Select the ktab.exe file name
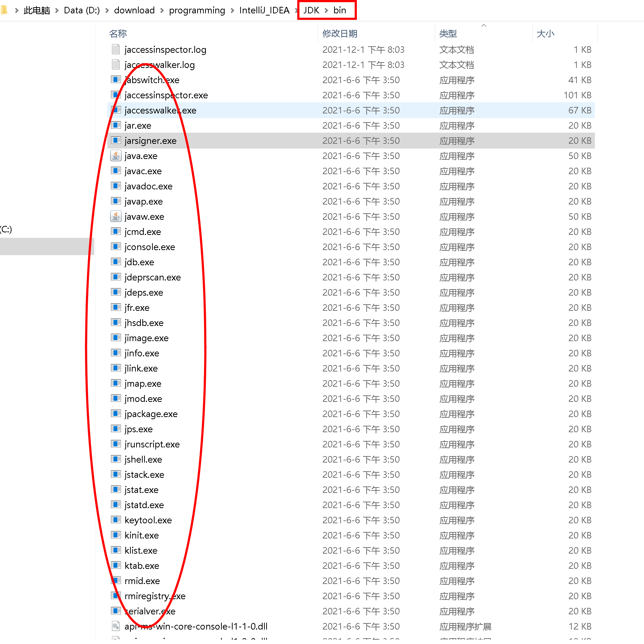The height and width of the screenshot is (644, 644). point(142,566)
